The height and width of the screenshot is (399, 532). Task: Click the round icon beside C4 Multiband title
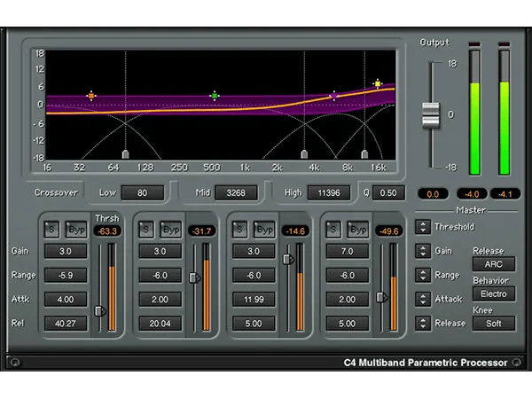(x=517, y=362)
